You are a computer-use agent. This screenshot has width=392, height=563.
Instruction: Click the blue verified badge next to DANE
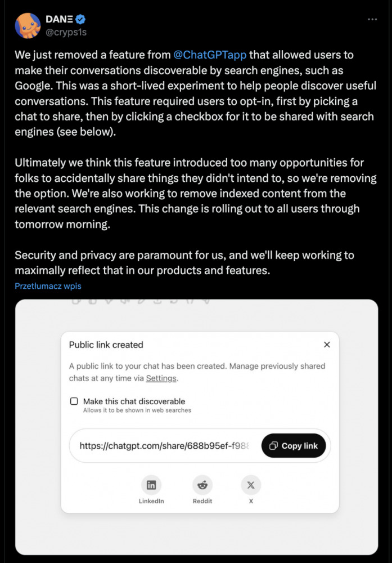coord(80,19)
